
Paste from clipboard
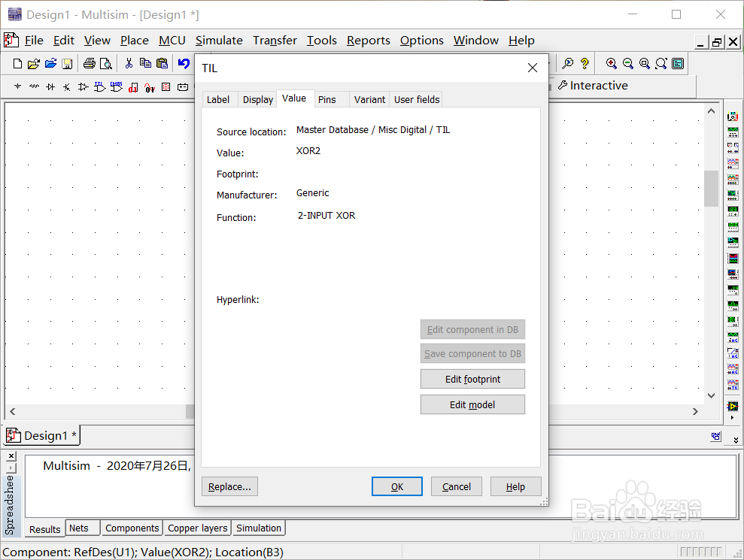[162, 64]
